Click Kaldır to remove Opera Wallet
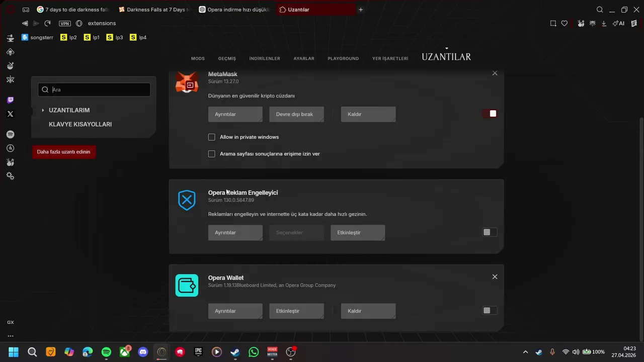This screenshot has height=362, width=644. 368,311
